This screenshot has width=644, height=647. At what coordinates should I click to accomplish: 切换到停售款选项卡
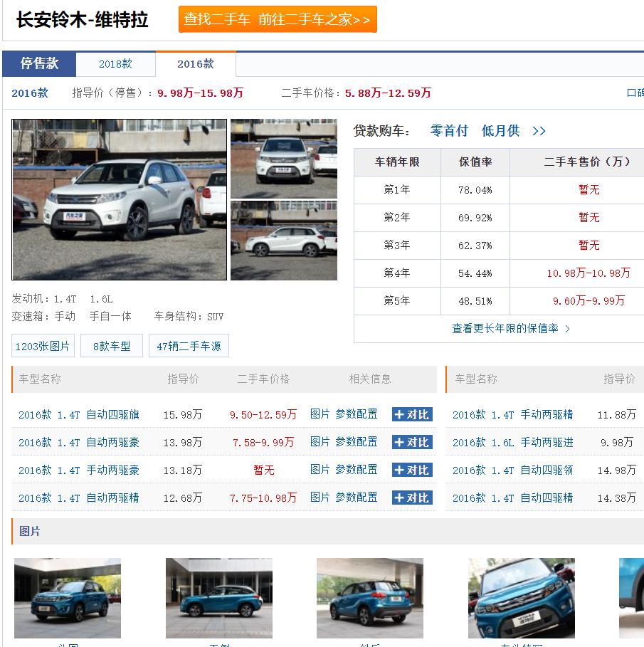tap(41, 63)
